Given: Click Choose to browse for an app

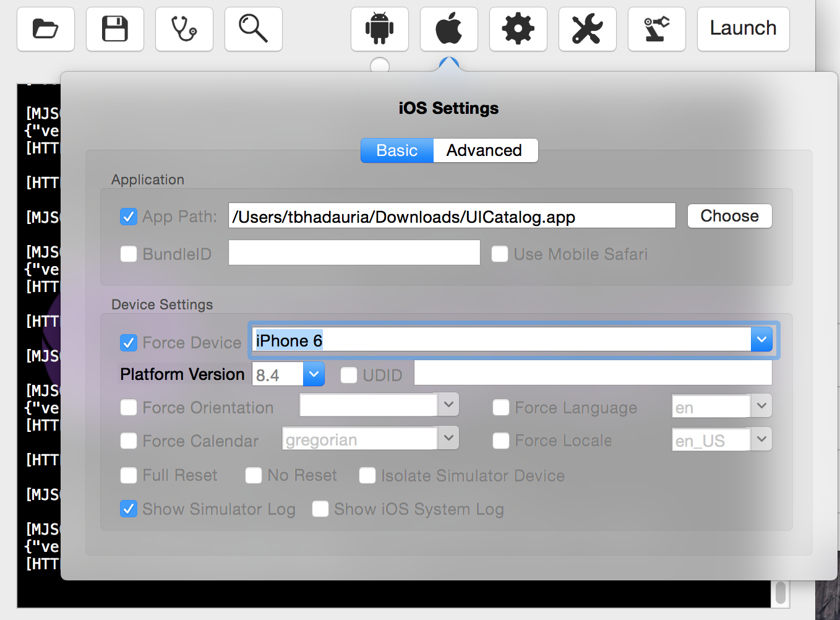Looking at the screenshot, I should click(x=730, y=216).
